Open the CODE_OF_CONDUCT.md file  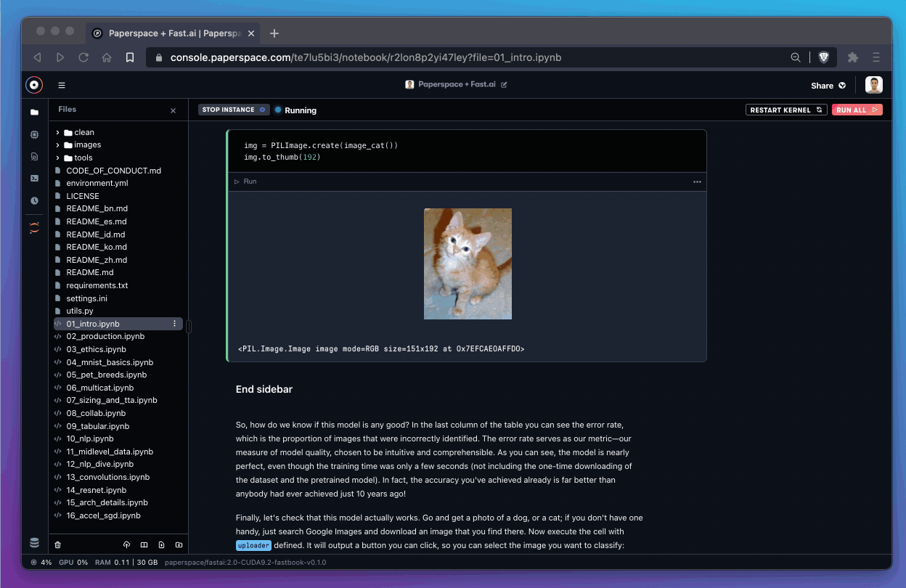(x=113, y=171)
